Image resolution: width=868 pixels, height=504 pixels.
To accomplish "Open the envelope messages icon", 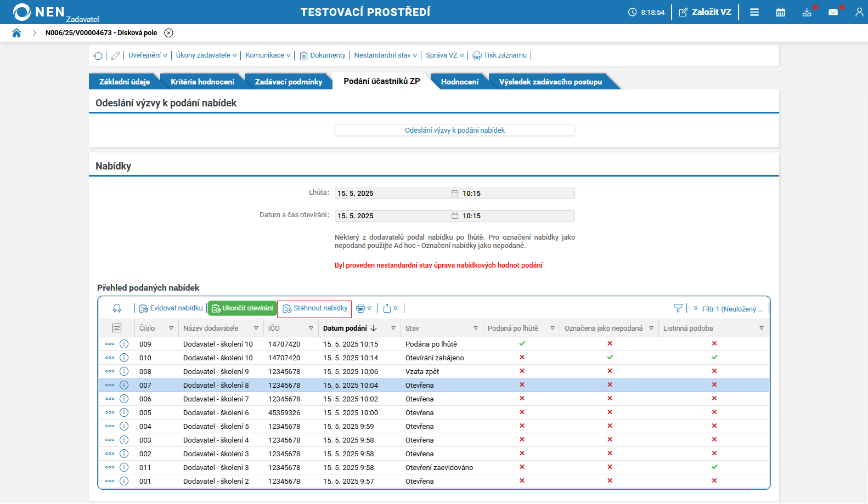I will pos(833,12).
